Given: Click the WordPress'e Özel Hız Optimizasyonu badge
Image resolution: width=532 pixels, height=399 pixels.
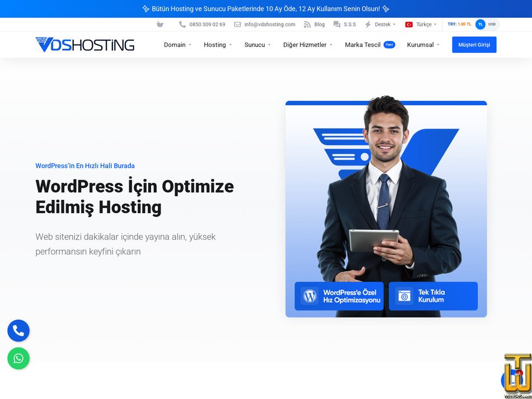Looking at the screenshot, I should coord(339,296).
